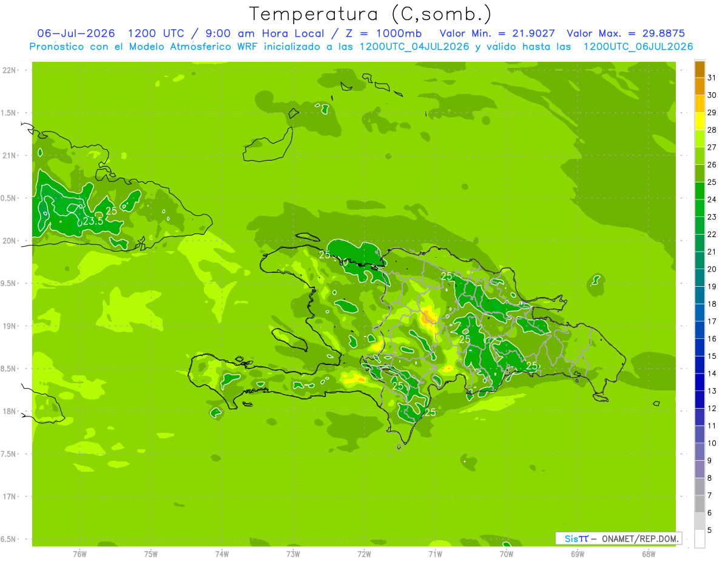
Task: Click the '19N' latitude label
Action: [x=10, y=326]
